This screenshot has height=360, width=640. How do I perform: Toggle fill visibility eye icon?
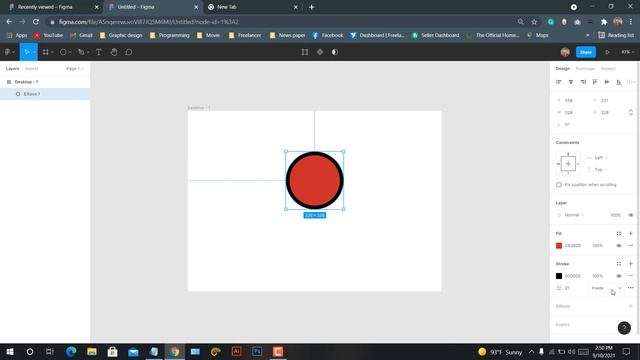click(619, 246)
